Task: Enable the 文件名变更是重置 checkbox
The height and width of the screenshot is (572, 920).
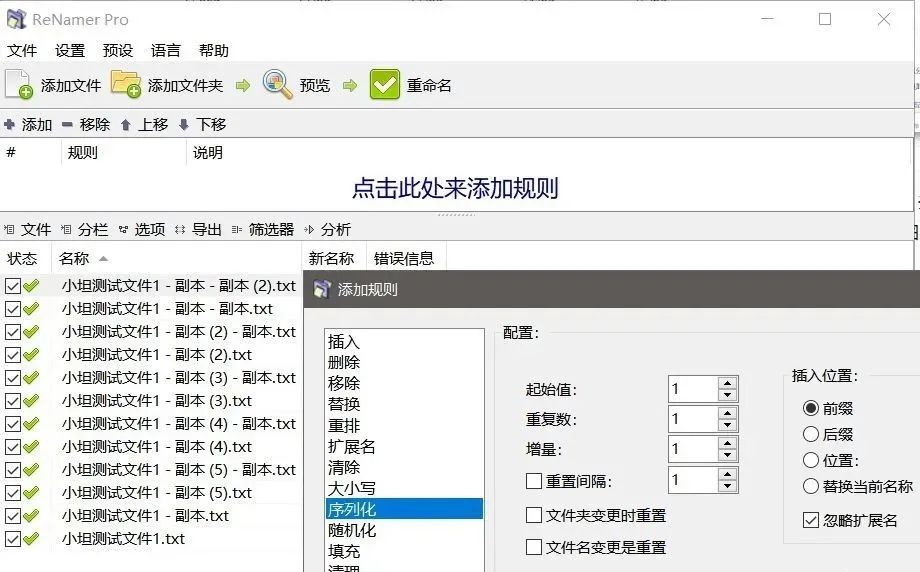Action: (x=534, y=547)
